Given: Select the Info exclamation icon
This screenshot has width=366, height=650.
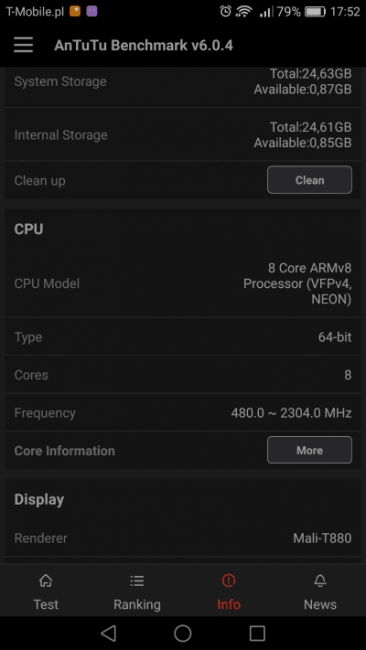Looking at the screenshot, I should click(x=228, y=581).
